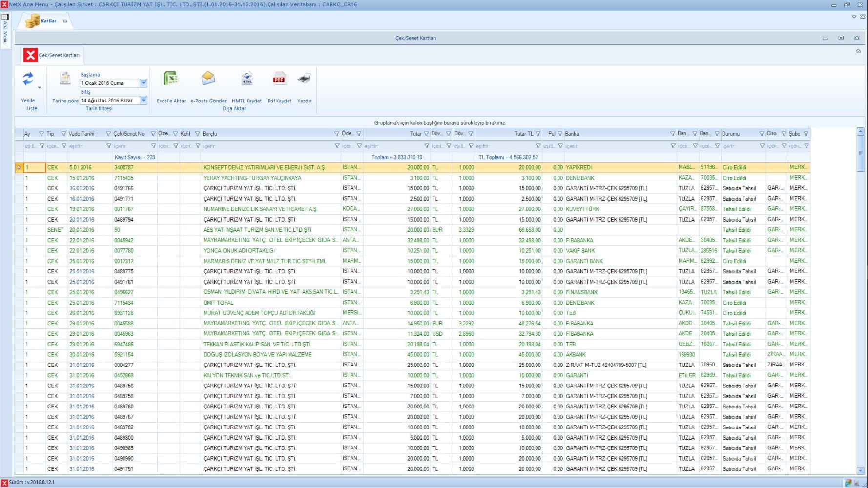Select the SENET row numbered 50

pyautogui.click(x=117, y=230)
